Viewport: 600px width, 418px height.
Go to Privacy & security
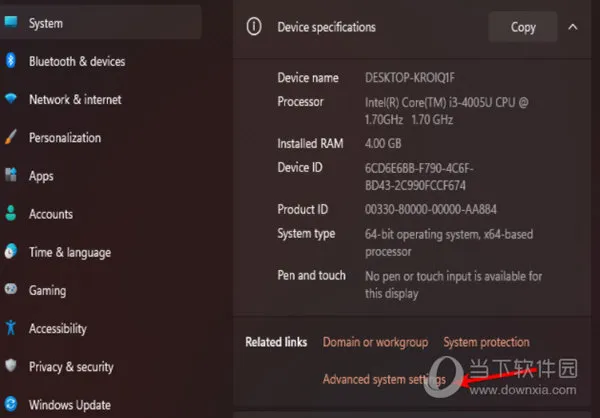pos(71,367)
